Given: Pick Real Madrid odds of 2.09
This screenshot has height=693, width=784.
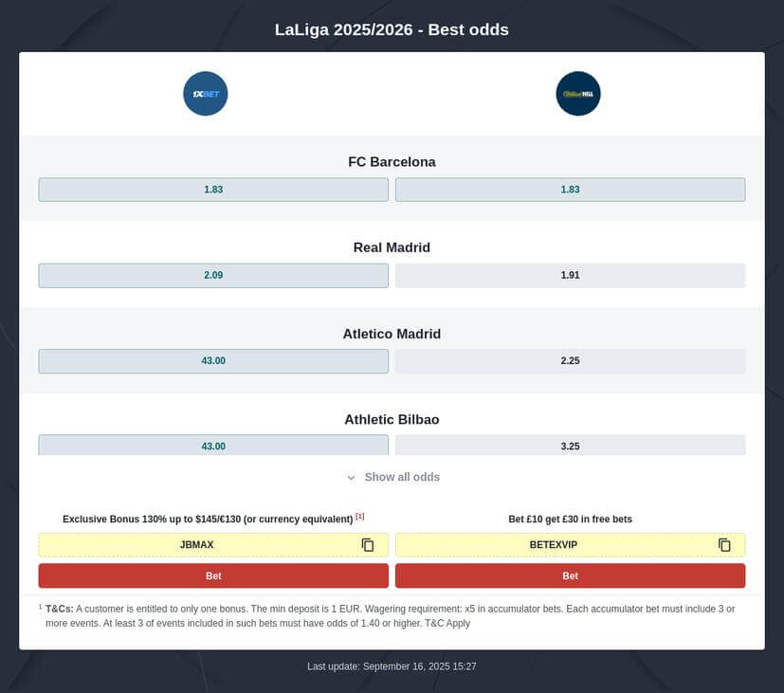Looking at the screenshot, I should [x=213, y=275].
